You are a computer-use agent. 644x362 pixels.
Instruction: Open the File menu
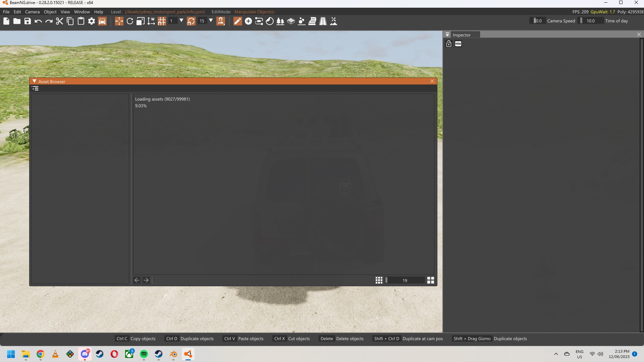(x=6, y=12)
